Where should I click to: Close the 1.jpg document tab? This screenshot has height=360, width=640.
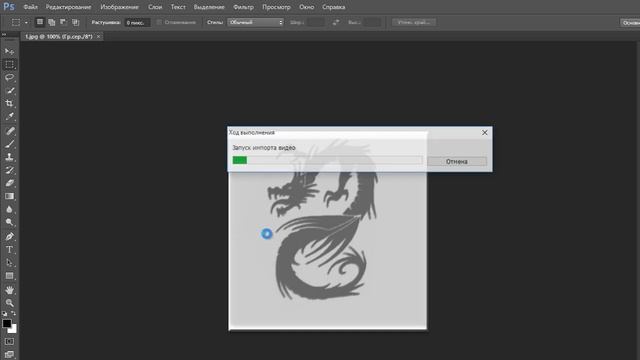point(98,36)
